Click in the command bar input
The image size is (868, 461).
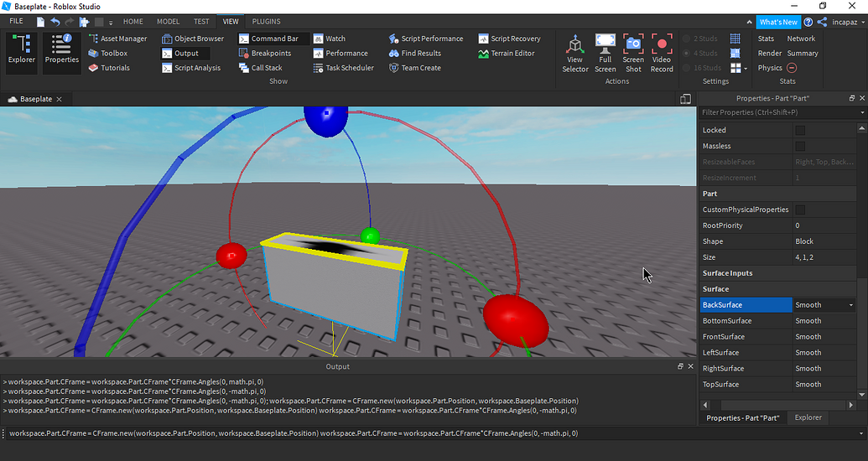[x=432, y=433]
